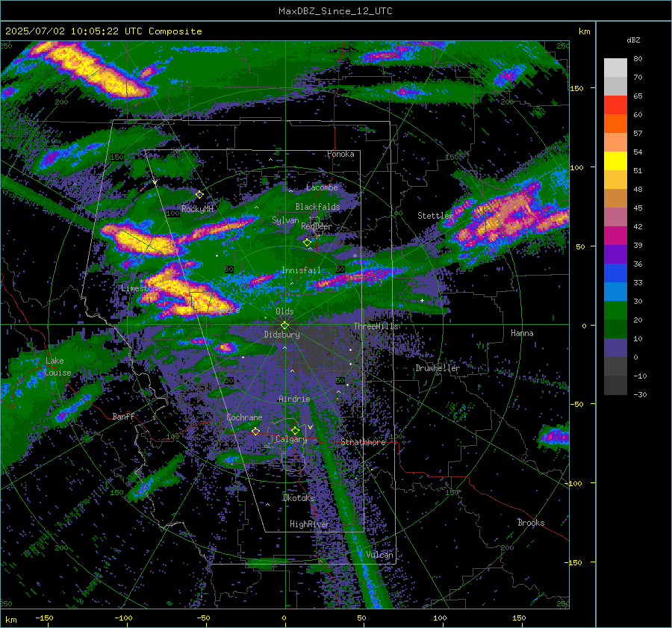Pick the bright green 20–30 dBZ legend swatch
This screenshot has height=628, width=672.
615,311
